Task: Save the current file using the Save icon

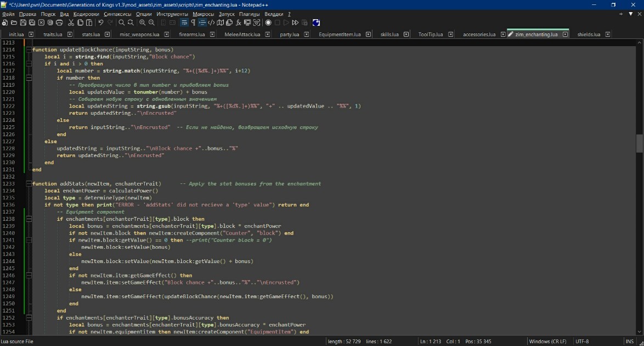Action: coord(23,23)
